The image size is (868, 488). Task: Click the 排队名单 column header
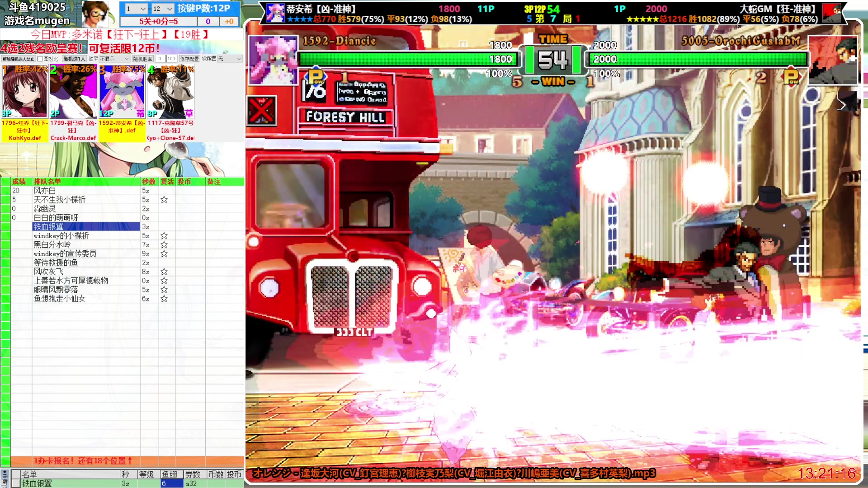coord(86,182)
